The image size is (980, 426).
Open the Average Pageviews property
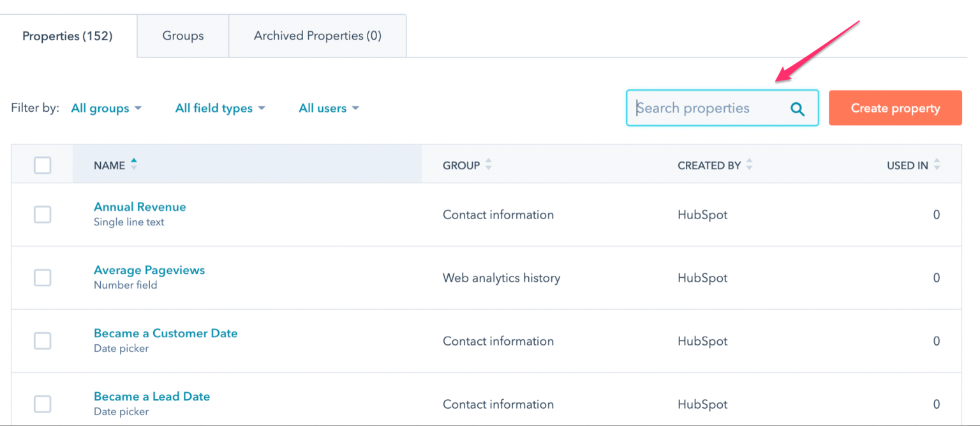click(x=149, y=270)
